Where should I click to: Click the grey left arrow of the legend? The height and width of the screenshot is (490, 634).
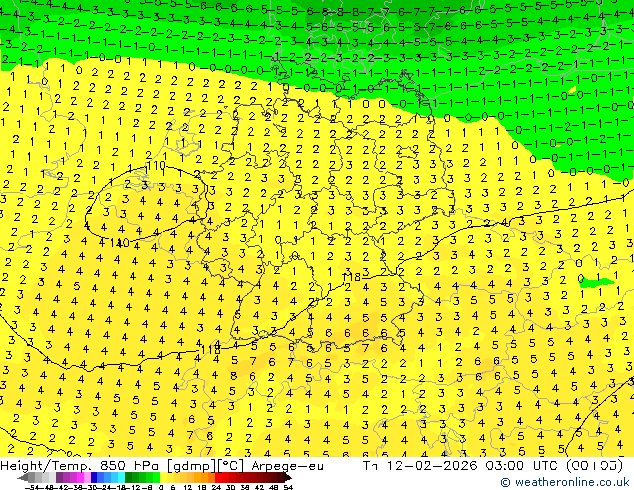23,477
